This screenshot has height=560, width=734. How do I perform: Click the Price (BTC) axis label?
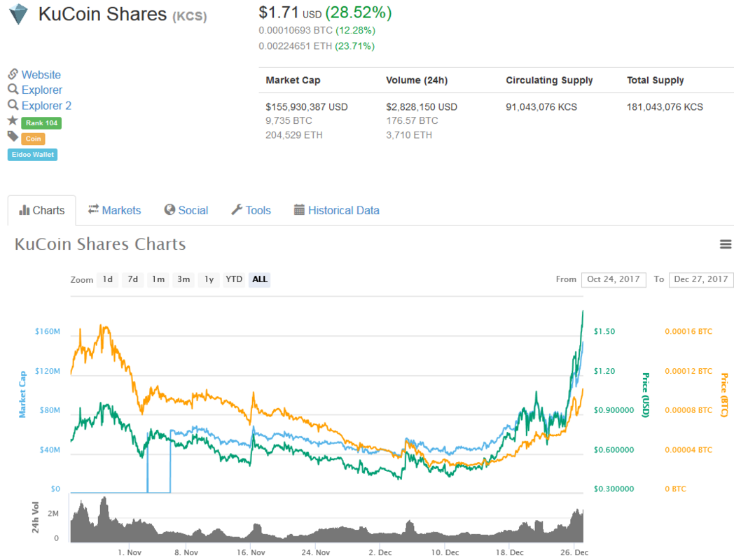(724, 395)
